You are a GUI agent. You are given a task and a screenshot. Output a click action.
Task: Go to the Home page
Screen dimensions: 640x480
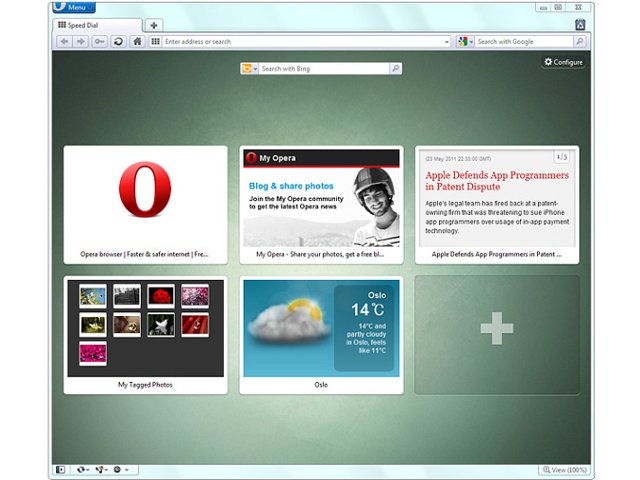coord(137,42)
